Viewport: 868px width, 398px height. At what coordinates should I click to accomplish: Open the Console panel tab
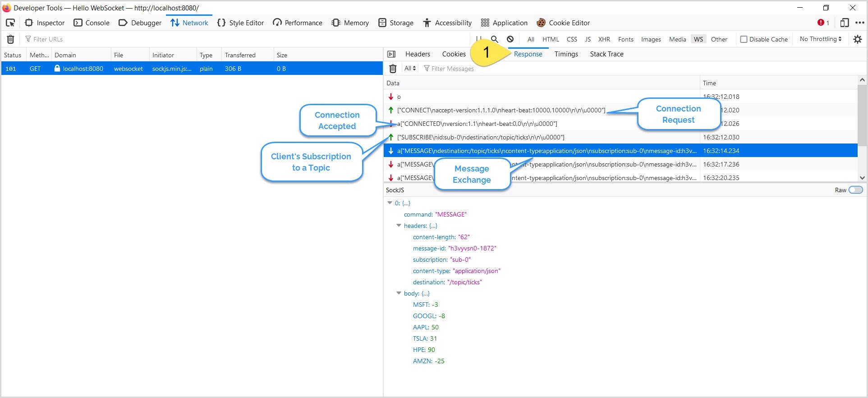pyautogui.click(x=92, y=23)
